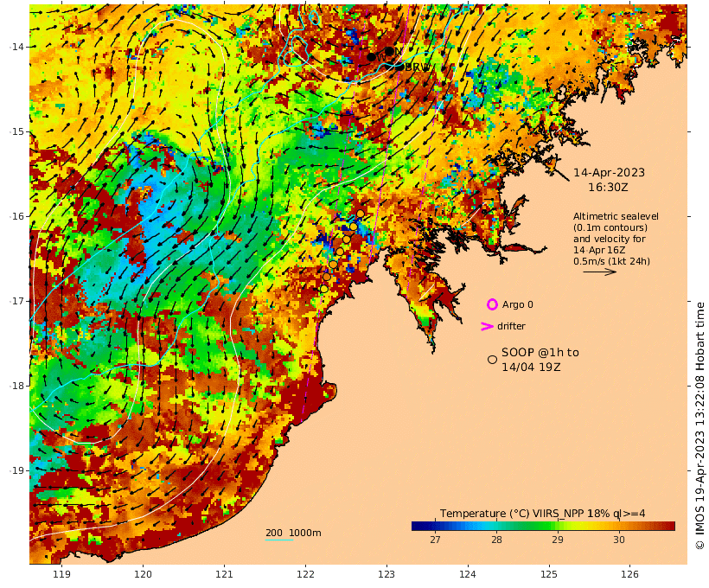The width and height of the screenshot is (709, 588).
Task: Click the longitude axis label 123
Action: pos(386,574)
